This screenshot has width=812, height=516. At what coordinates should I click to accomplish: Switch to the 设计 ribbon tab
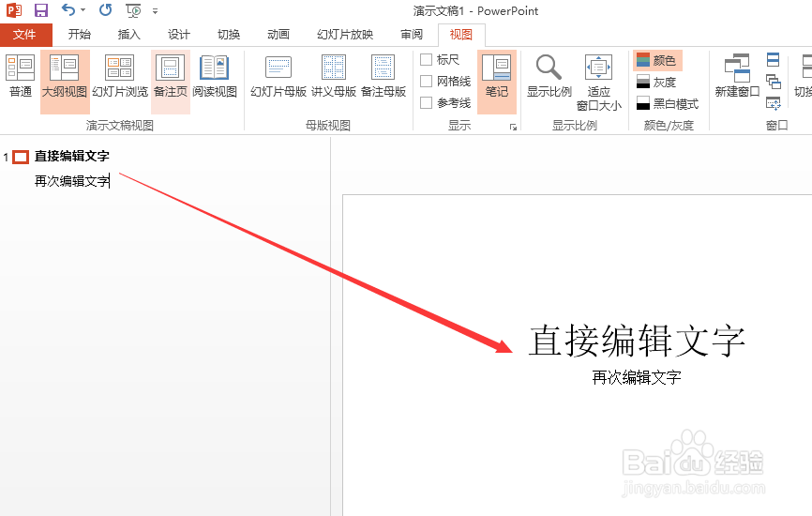(x=179, y=35)
